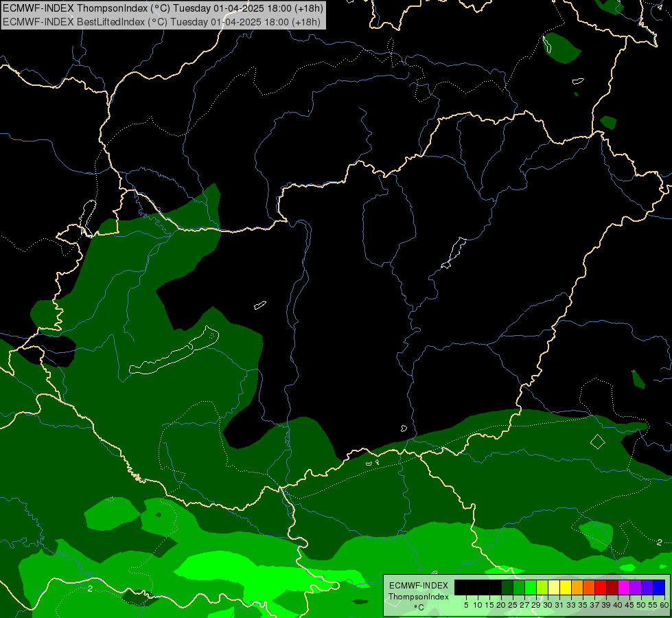Click the legend tick value 40
The height and width of the screenshot is (618, 672).
[618, 605]
